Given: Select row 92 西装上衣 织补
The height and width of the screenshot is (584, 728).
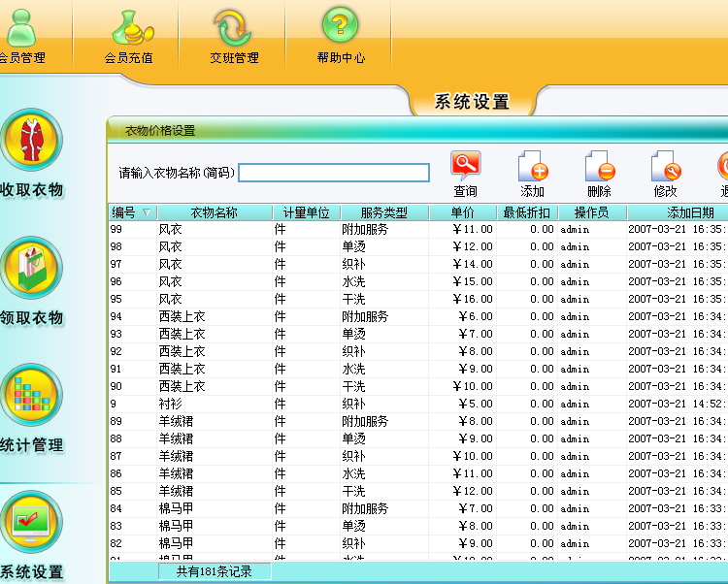Looking at the screenshot, I should (417, 351).
